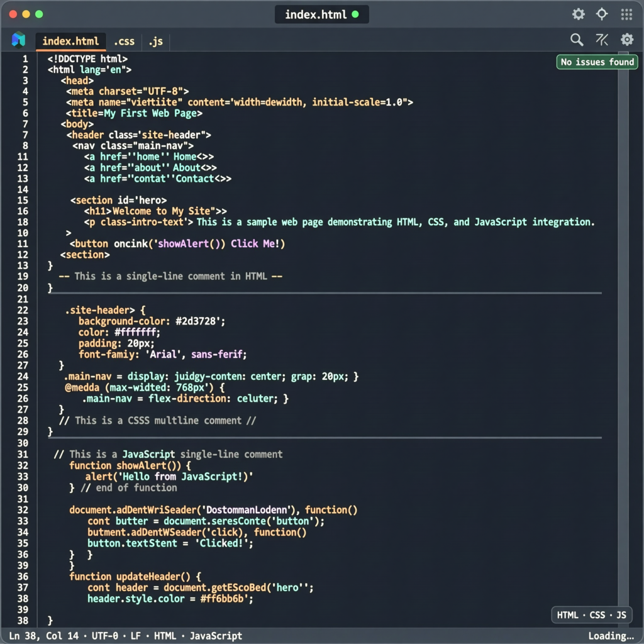Click the single-line comment in HTML line
The width and height of the screenshot is (644, 644).
click(170, 276)
